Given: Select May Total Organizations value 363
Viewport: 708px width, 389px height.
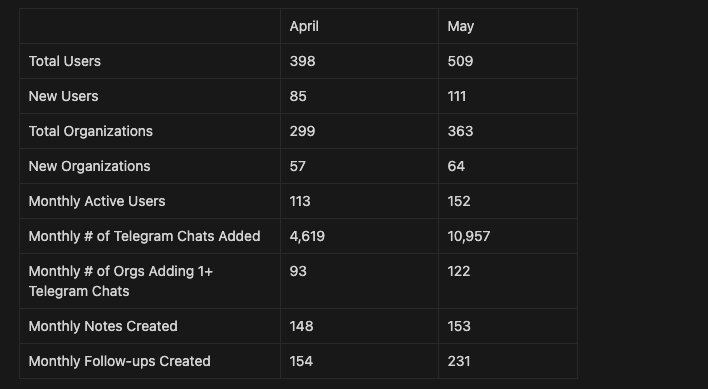Looking at the screenshot, I should (460, 131).
